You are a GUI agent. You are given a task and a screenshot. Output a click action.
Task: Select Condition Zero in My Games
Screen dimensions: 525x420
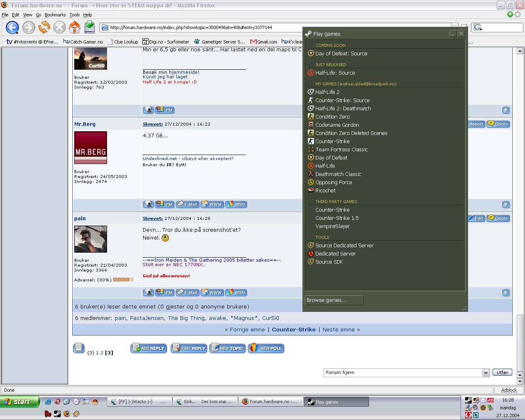[332, 116]
